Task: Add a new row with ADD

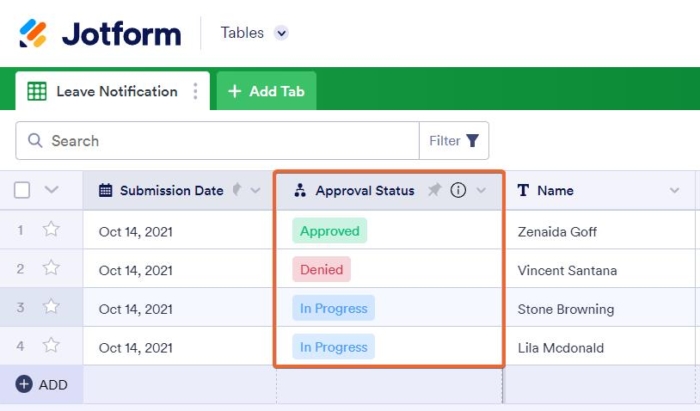Action: click(42, 384)
